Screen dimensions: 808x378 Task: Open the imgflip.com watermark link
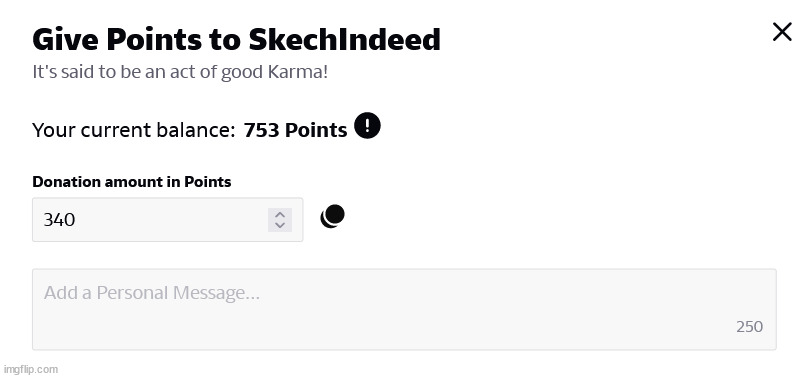pyautogui.click(x=30, y=369)
